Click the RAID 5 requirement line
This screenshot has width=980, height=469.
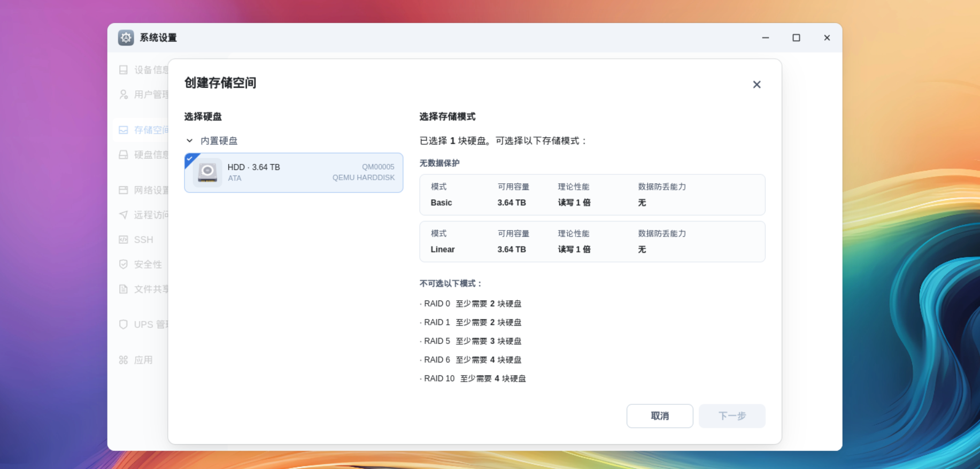click(x=470, y=341)
